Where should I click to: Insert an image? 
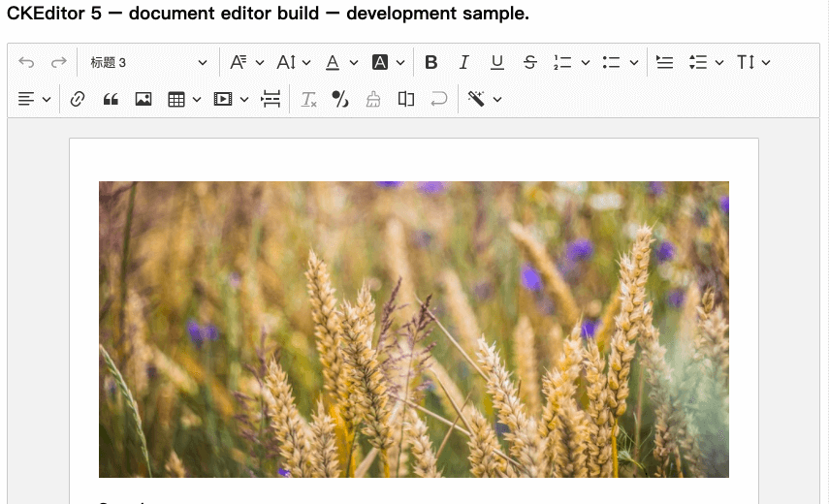[143, 99]
